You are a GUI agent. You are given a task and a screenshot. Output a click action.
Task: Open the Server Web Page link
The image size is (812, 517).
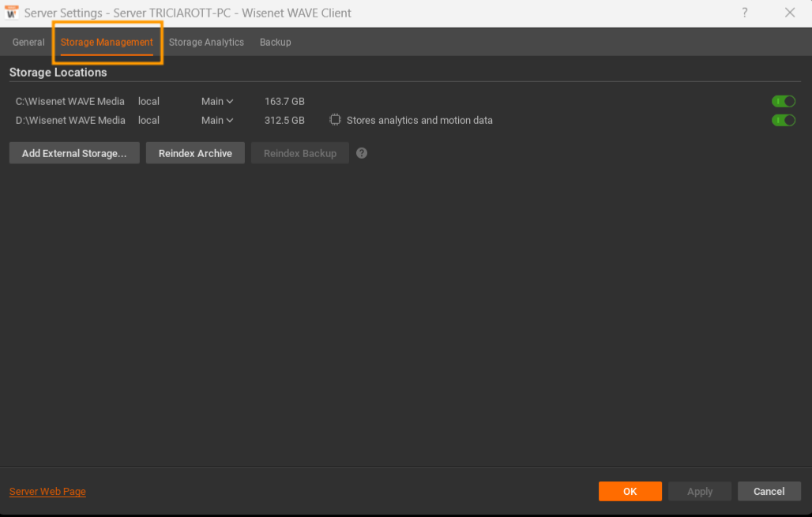pyautogui.click(x=47, y=492)
